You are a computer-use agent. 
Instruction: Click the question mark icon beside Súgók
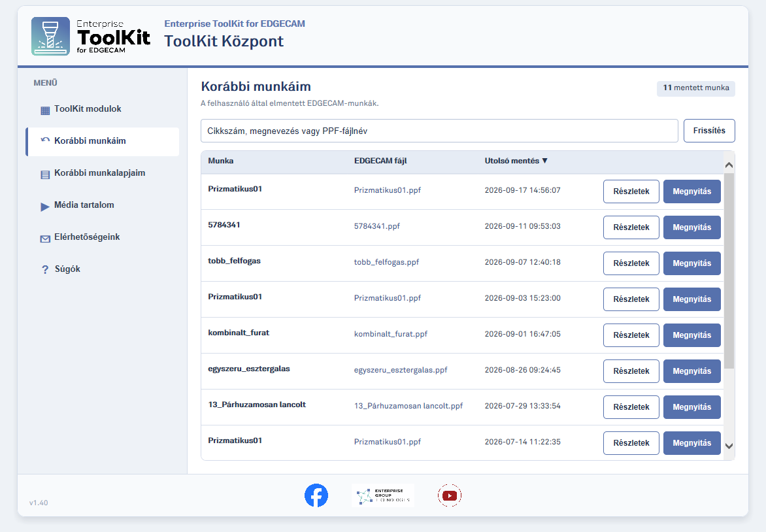(45, 270)
